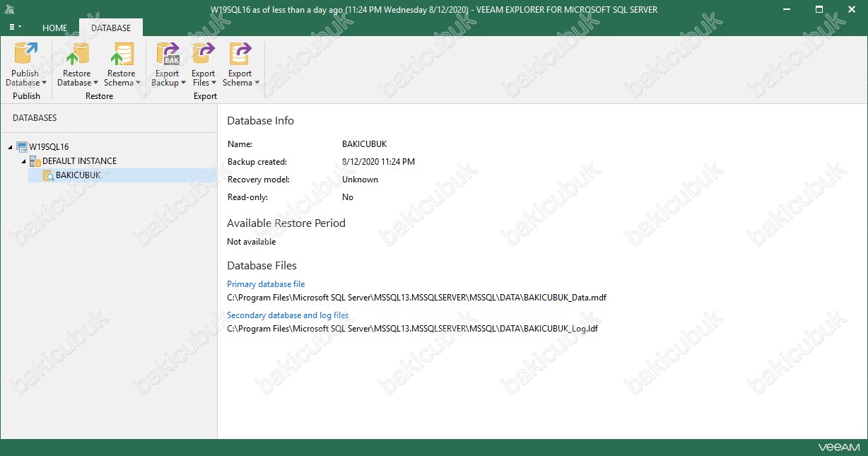Screen dimensions: 868x456
Task: Click the BAKICUBUK_Log.ldf file path
Action: coord(413,329)
